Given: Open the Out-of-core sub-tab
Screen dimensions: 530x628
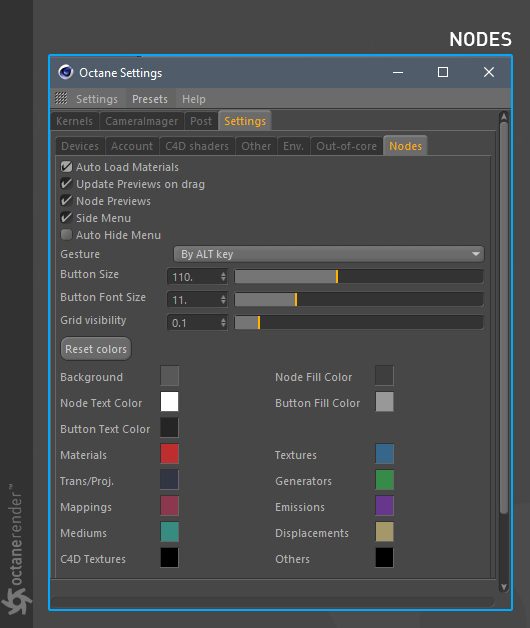Looking at the screenshot, I should 347,146.
